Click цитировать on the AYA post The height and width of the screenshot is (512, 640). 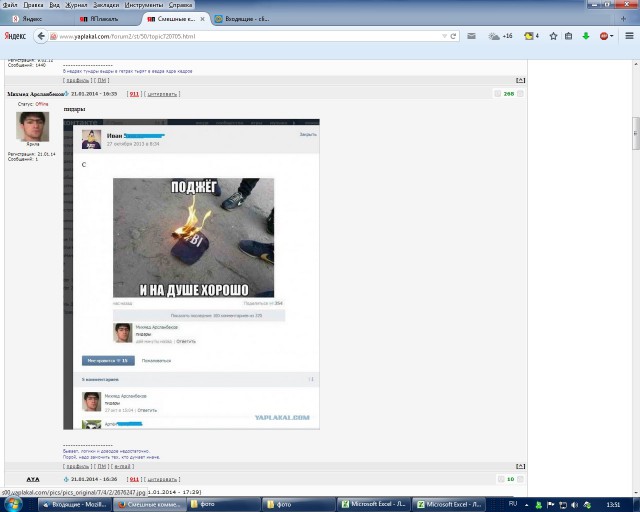coord(162,479)
